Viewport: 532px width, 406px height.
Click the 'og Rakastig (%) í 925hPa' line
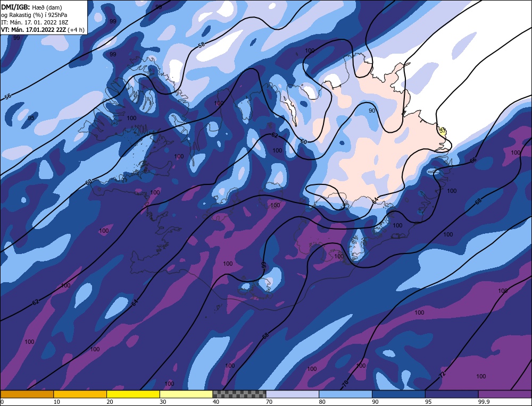pyautogui.click(x=34, y=14)
